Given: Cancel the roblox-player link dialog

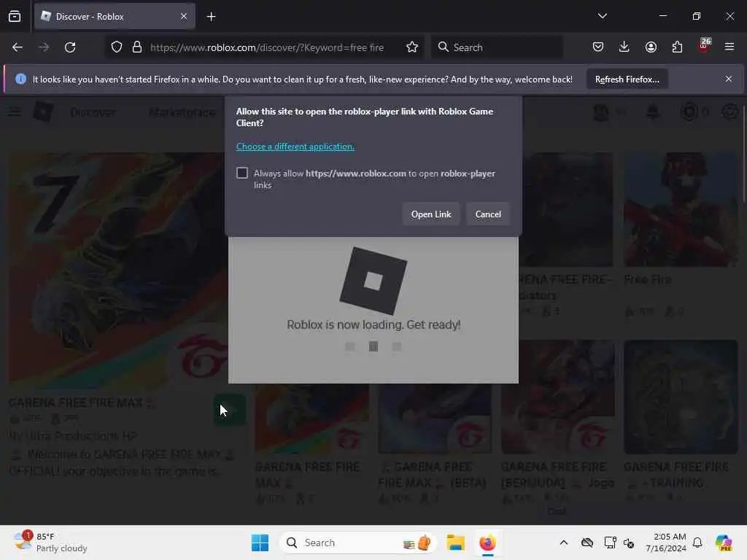Looking at the screenshot, I should pos(488,214).
